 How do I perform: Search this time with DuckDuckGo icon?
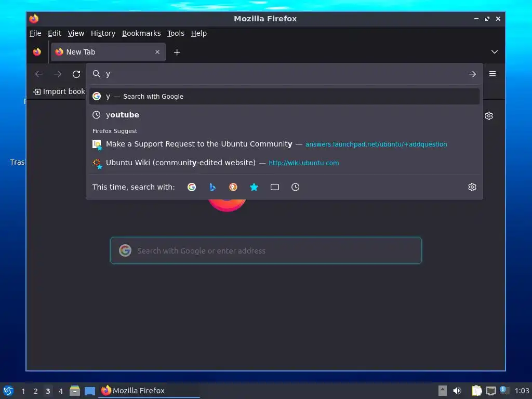tap(233, 187)
